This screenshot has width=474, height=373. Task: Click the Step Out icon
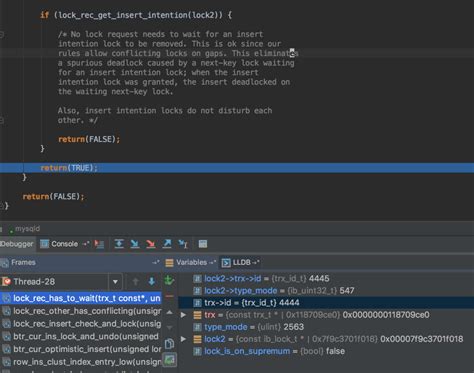pos(167,244)
